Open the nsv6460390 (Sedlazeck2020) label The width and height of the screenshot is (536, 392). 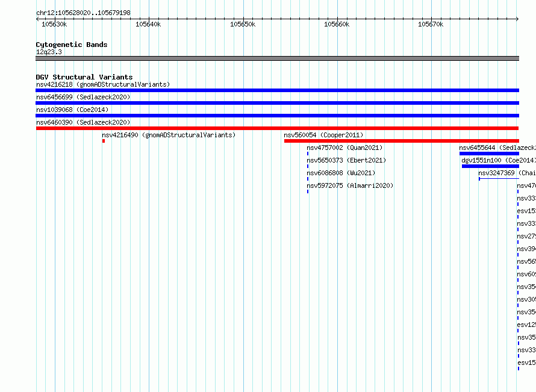click(83, 122)
